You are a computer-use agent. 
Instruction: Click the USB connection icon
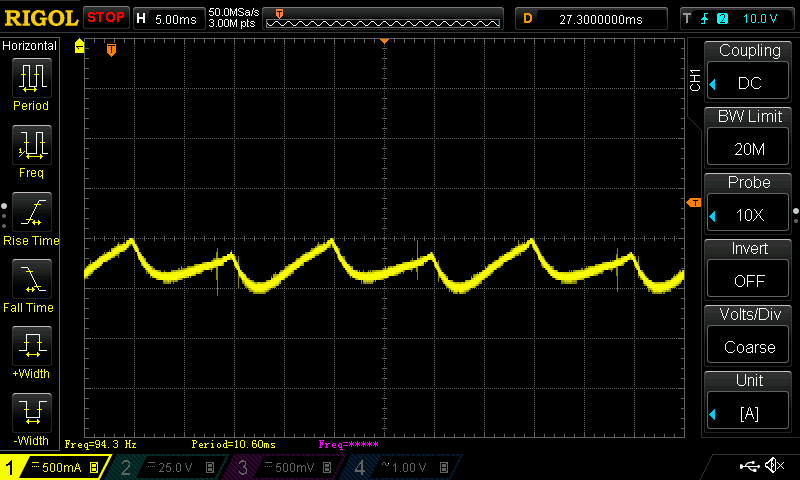(x=749, y=465)
